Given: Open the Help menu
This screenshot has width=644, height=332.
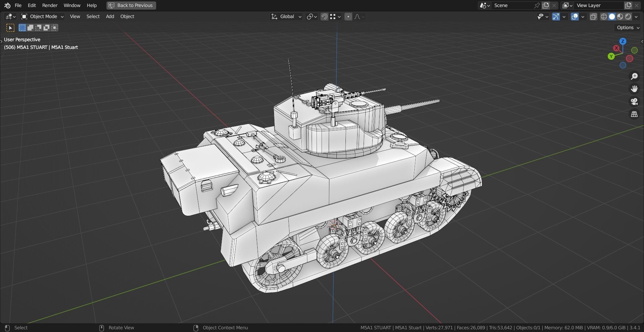Looking at the screenshot, I should [92, 5].
